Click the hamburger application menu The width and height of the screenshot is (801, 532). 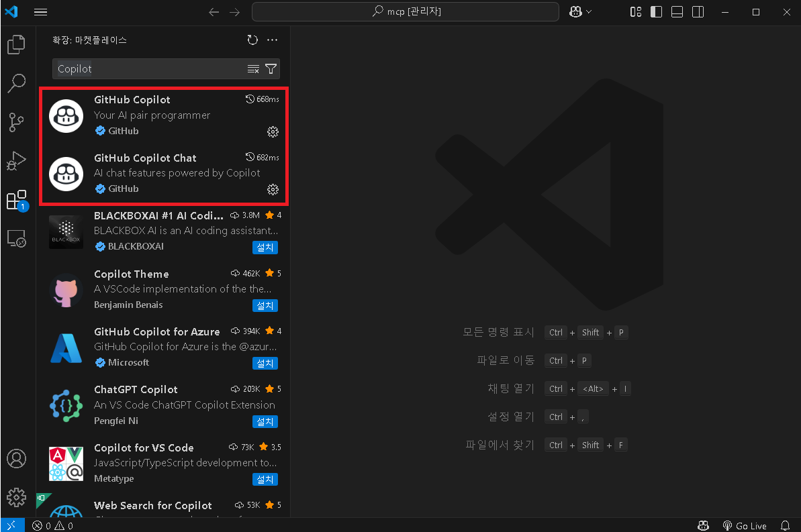(x=41, y=12)
